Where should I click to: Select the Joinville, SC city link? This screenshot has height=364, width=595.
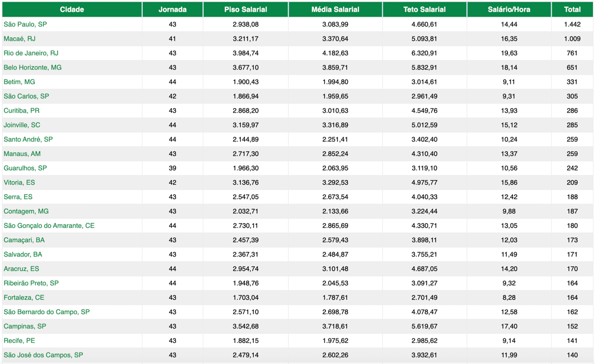tap(22, 125)
